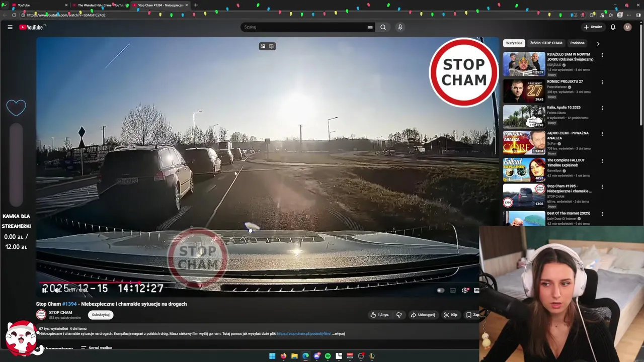Open Best Of The Internet (2025) title
This screenshot has width=644, height=362.
(x=569, y=213)
